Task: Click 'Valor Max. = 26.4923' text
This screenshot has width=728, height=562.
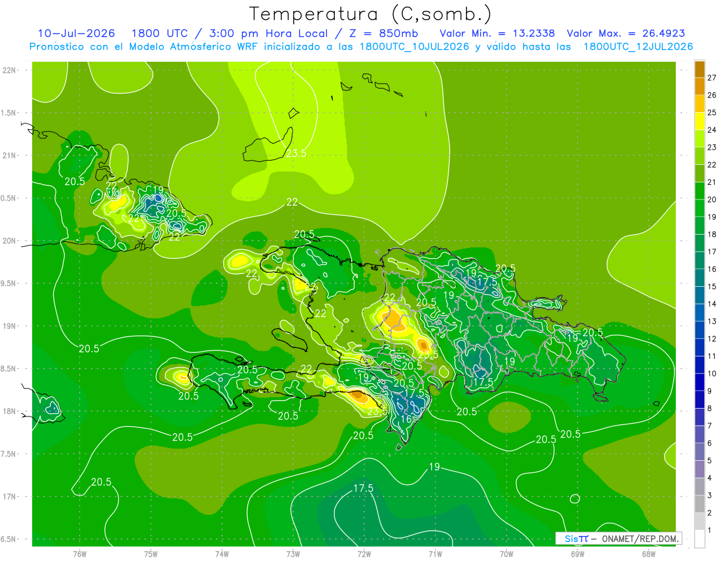Action: [625, 33]
